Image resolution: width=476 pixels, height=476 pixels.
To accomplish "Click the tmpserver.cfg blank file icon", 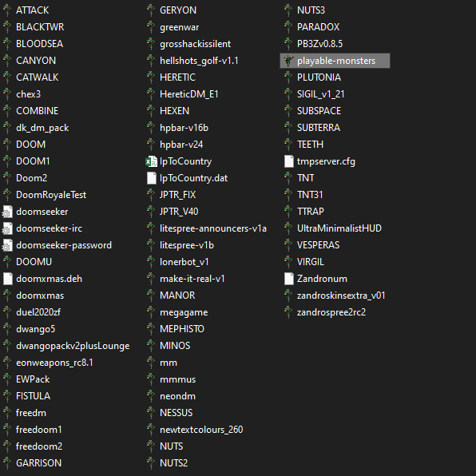I will point(288,161).
